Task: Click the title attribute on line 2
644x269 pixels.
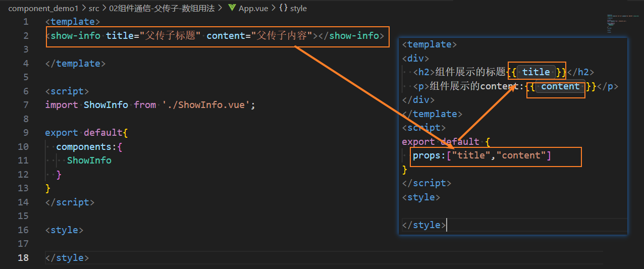Action: point(120,35)
